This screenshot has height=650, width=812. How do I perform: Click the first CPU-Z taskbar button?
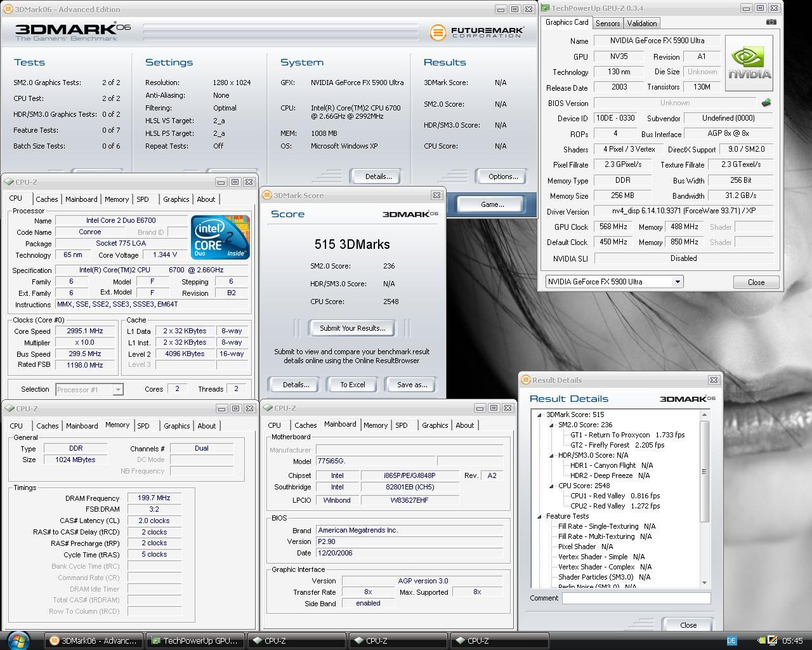pyautogui.click(x=297, y=640)
